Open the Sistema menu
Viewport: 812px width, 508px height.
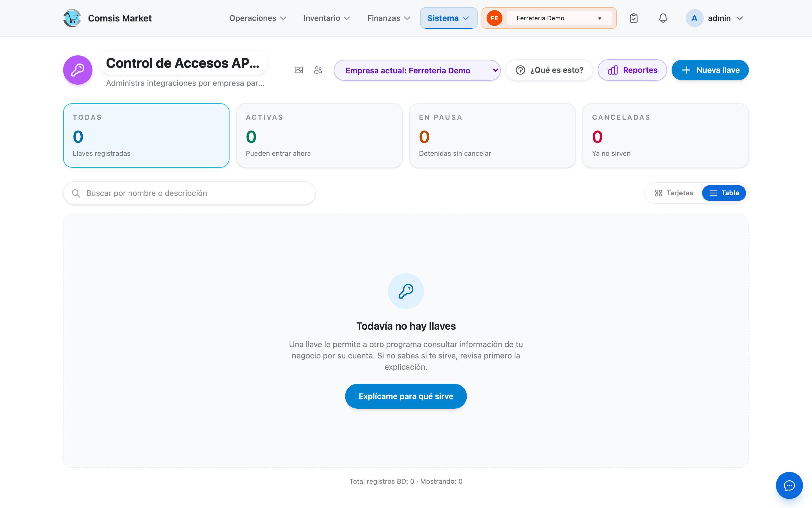click(x=449, y=18)
